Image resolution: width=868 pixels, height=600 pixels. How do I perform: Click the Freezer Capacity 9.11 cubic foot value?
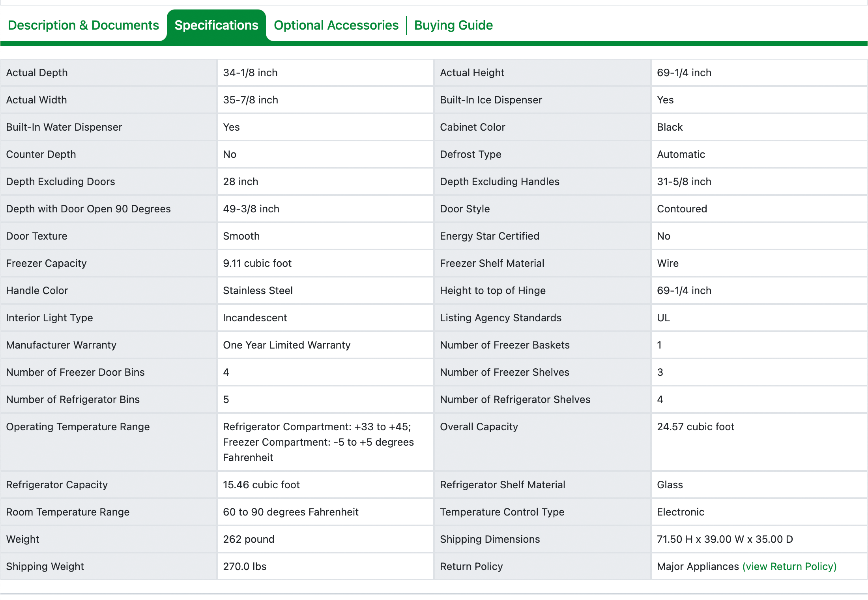[x=257, y=263]
